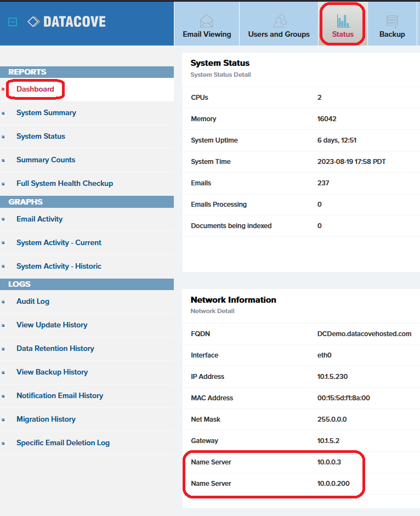This screenshot has height=516, width=420.
Task: Open the System Summary report
Action: (46, 113)
